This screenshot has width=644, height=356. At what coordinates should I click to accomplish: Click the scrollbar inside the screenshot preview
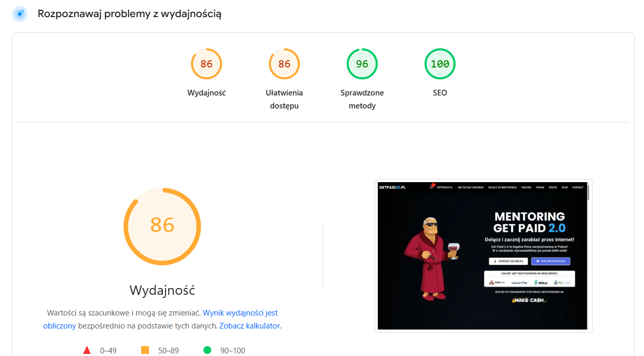[588, 194]
